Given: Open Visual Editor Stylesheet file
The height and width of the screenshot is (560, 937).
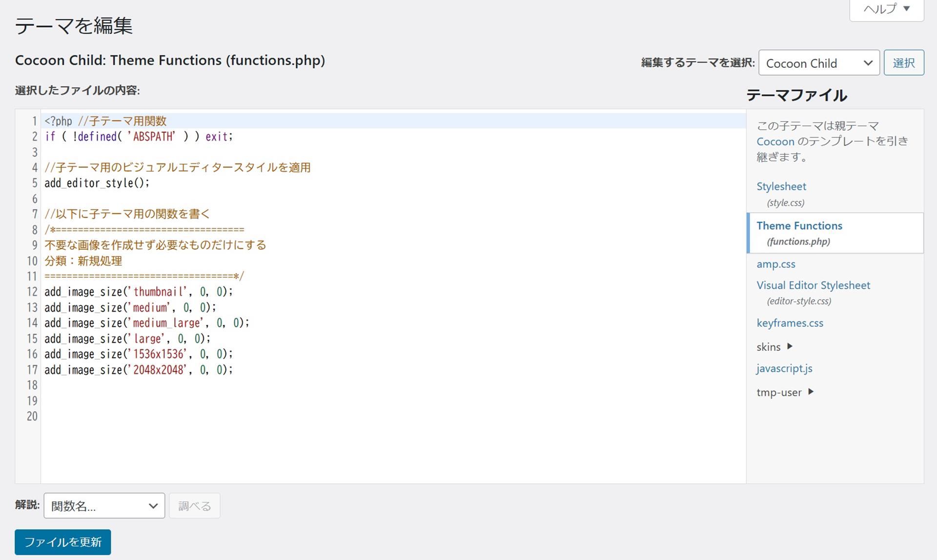Looking at the screenshot, I should (813, 285).
